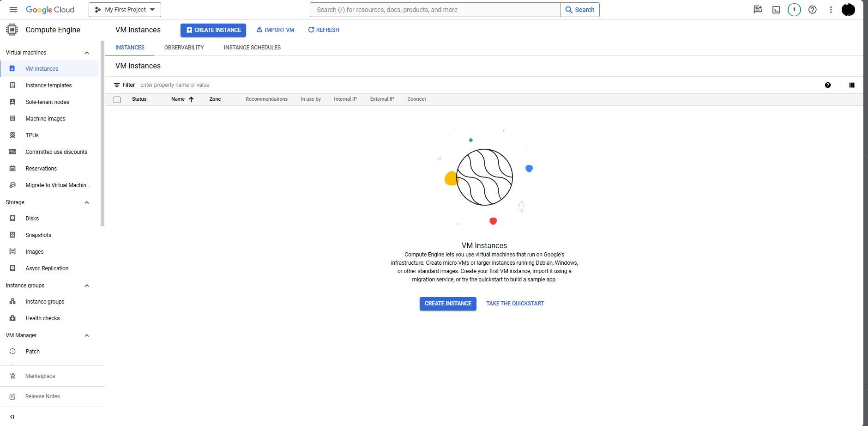Click the top CREATE INSTANCE button

point(213,30)
